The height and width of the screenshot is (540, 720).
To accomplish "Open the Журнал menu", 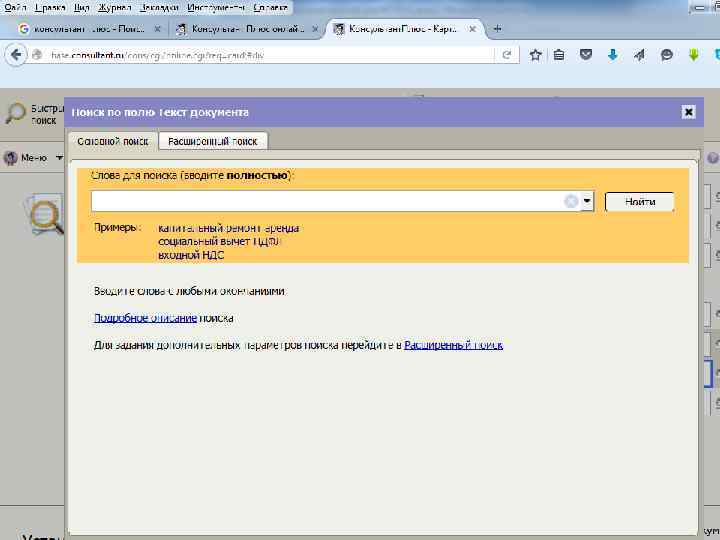I will [114, 7].
